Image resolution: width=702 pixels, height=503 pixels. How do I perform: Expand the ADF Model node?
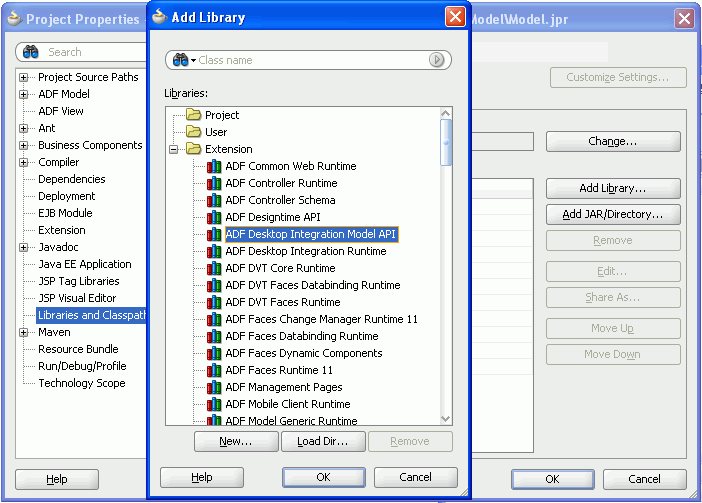[24, 94]
